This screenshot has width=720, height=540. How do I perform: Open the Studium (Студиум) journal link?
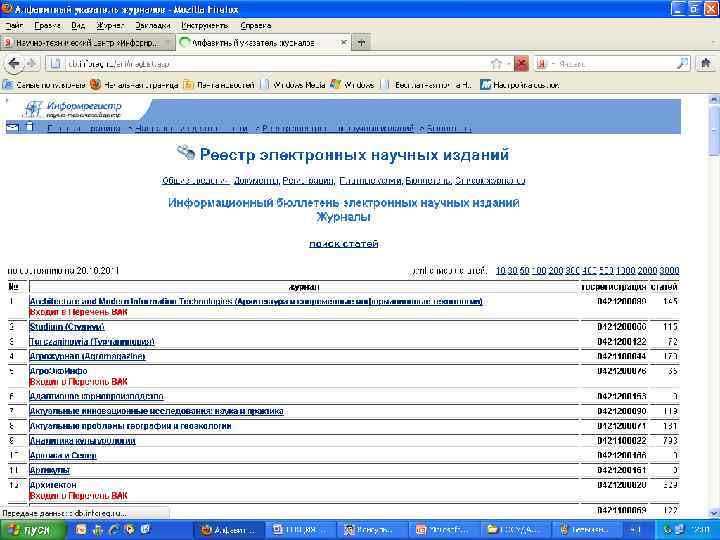tap(67, 327)
